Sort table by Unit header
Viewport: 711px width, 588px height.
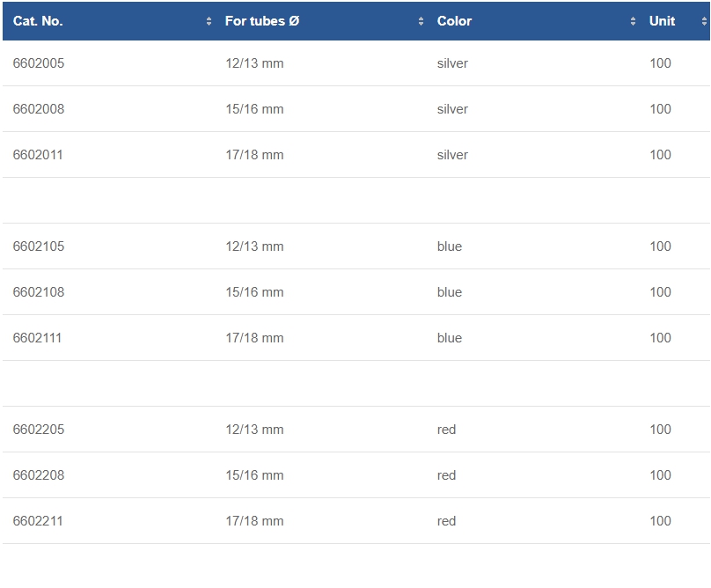point(662,21)
